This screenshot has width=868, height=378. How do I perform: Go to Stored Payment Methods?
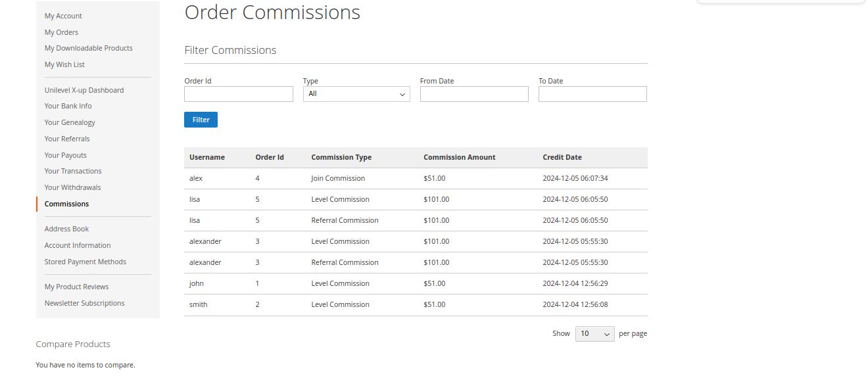point(85,262)
